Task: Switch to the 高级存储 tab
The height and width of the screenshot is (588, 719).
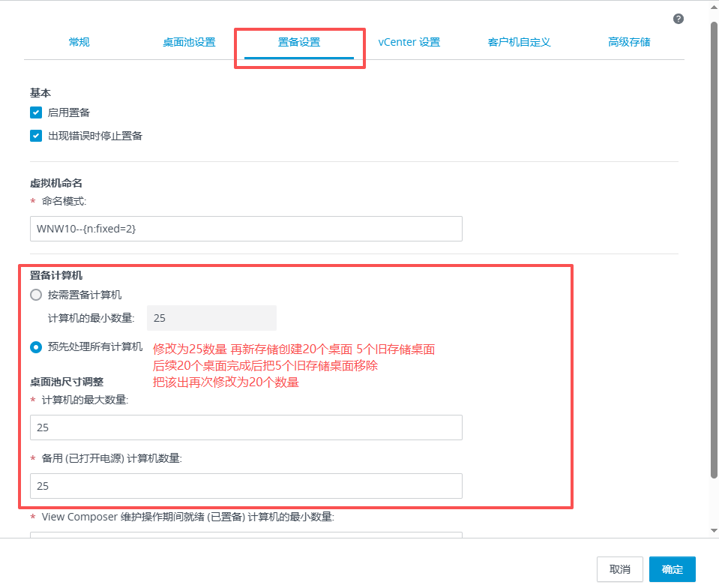Action: (629, 42)
